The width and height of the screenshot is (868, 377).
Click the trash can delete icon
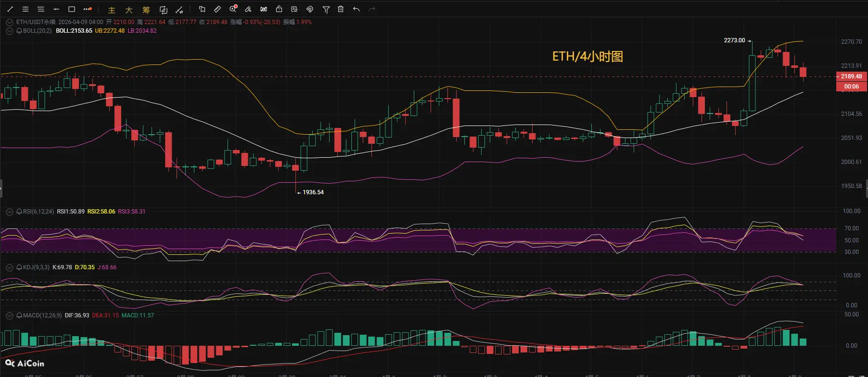coord(341,9)
